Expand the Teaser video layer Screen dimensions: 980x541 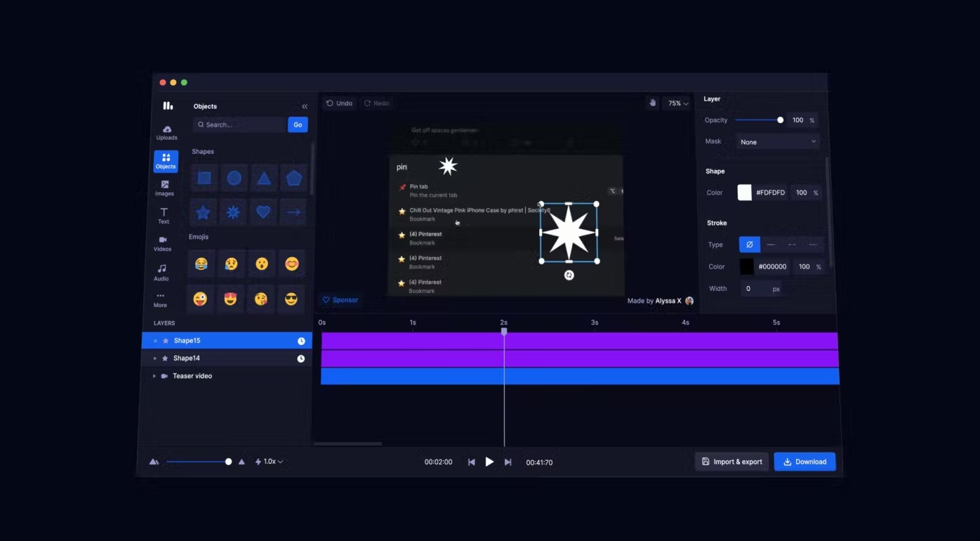(x=154, y=376)
